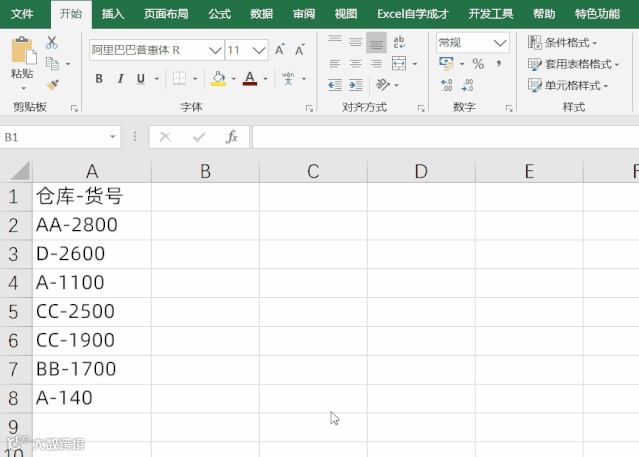Center text horizontally
The width and height of the screenshot is (639, 457).
(x=356, y=64)
